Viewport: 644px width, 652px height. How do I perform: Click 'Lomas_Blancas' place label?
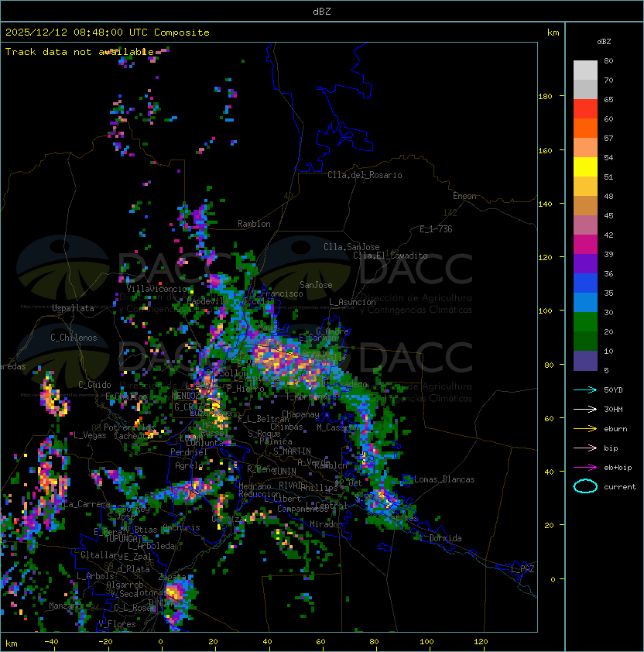click(444, 479)
